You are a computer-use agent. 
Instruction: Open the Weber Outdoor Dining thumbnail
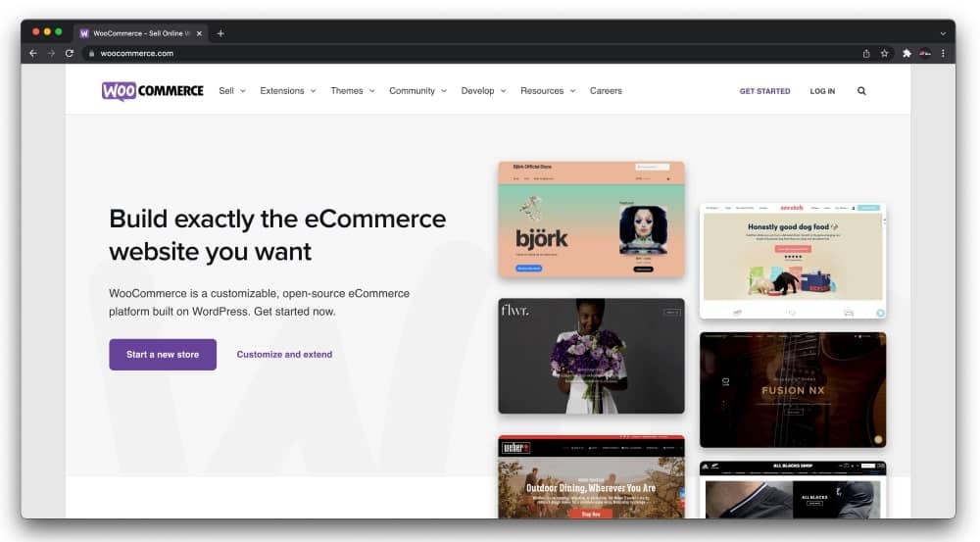[591, 477]
